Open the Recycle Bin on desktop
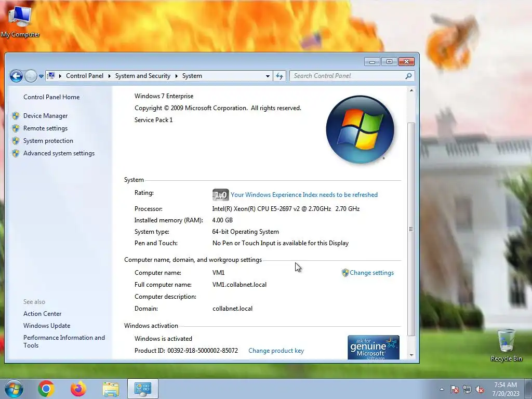Image resolution: width=532 pixels, height=399 pixels. pyautogui.click(x=506, y=345)
